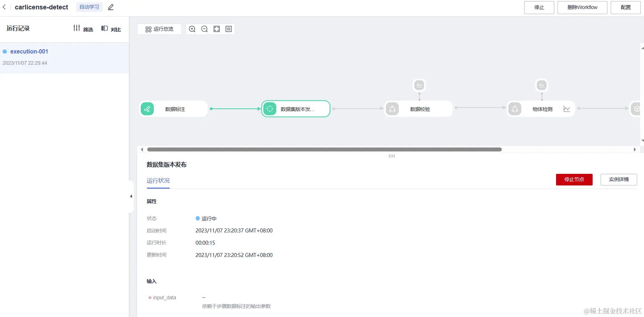The image size is (644, 317).
Task: Click the 删除Workflow button
Action: pyautogui.click(x=582, y=7)
